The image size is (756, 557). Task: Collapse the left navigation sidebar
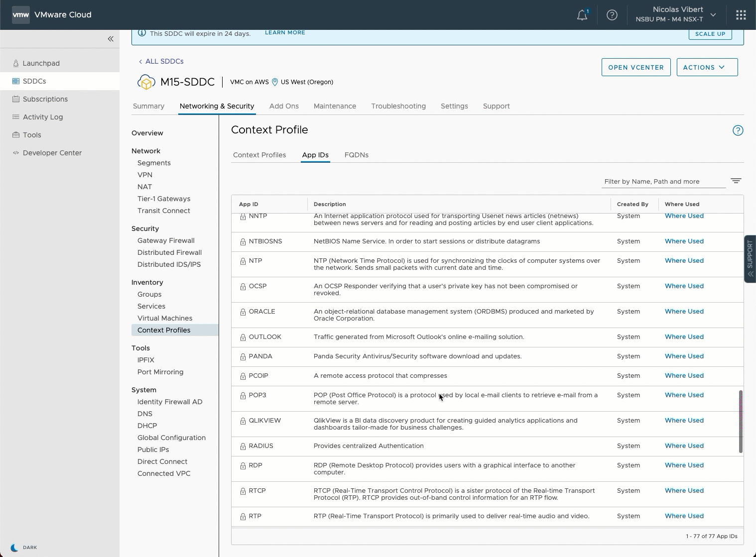point(111,39)
